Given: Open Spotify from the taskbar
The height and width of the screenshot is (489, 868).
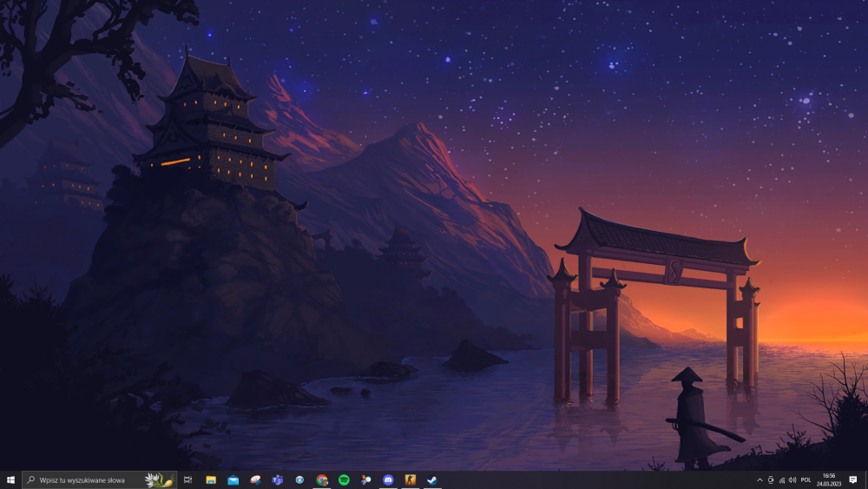Looking at the screenshot, I should pyautogui.click(x=344, y=479).
